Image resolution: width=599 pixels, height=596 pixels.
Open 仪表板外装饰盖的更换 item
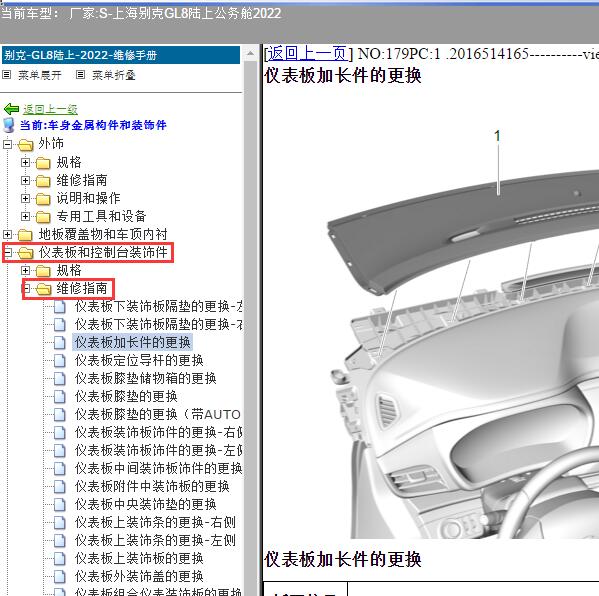[x=139, y=576]
